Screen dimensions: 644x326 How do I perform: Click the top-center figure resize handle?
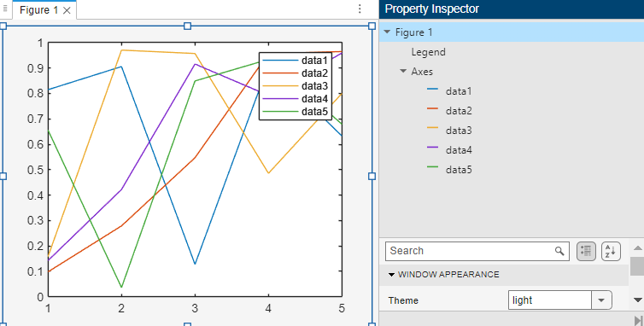click(x=187, y=26)
